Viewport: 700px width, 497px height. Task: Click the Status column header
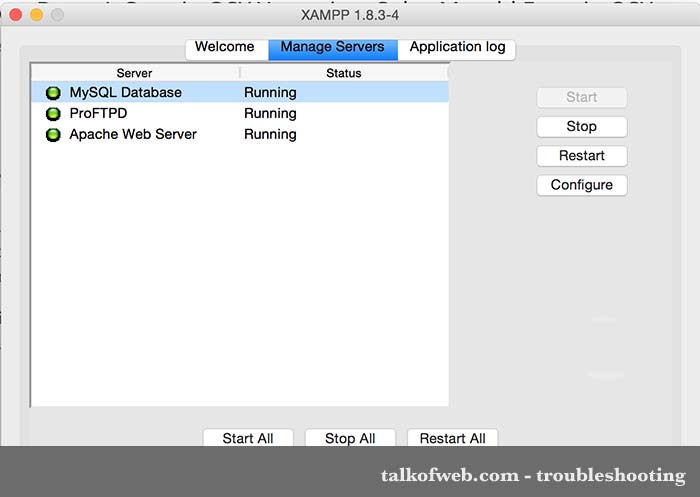coord(344,73)
